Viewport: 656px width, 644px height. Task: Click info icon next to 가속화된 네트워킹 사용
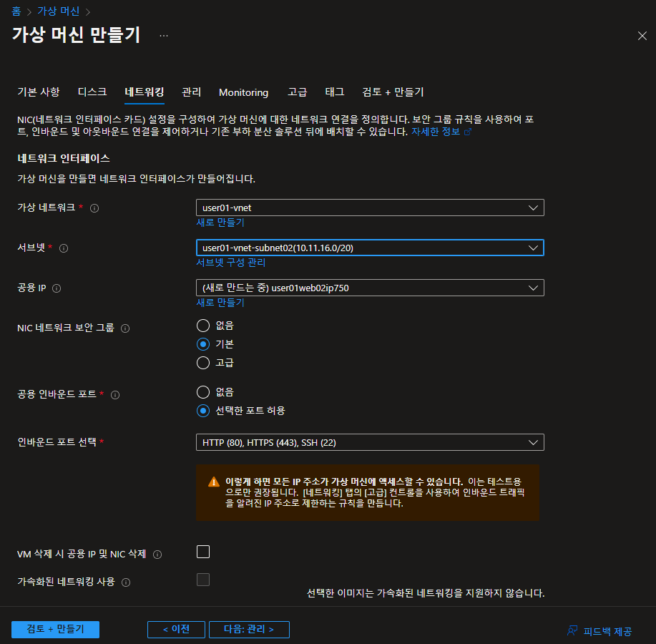coord(126,582)
